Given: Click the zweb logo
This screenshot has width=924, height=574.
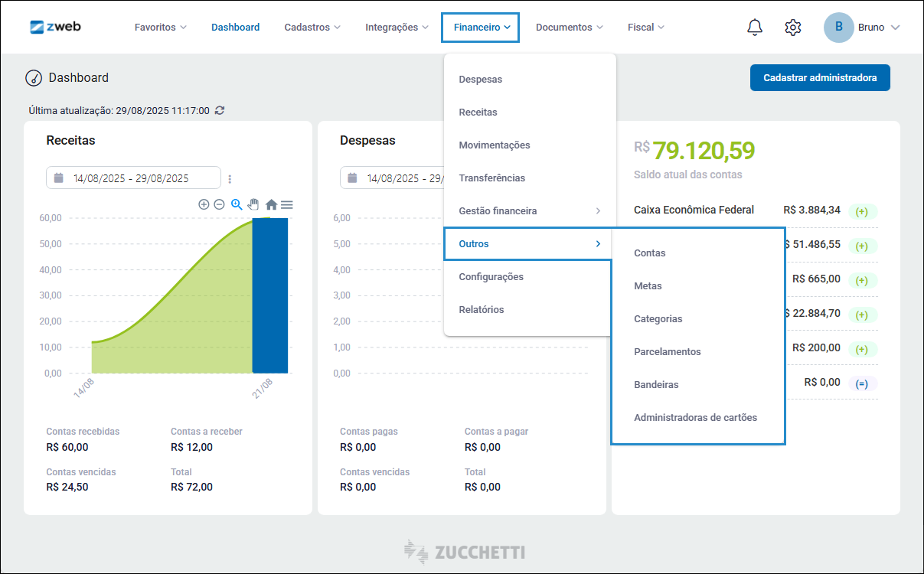Looking at the screenshot, I should (55, 27).
